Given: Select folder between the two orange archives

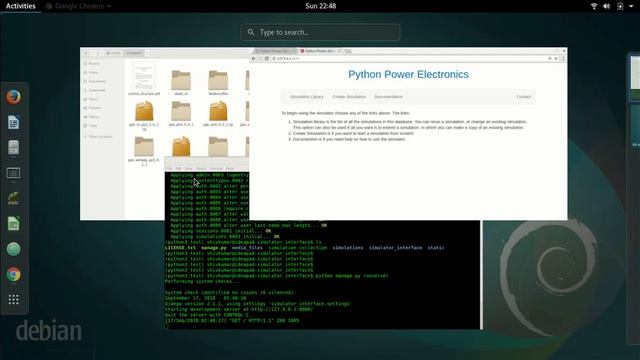Looking at the screenshot, I should tap(181, 113).
